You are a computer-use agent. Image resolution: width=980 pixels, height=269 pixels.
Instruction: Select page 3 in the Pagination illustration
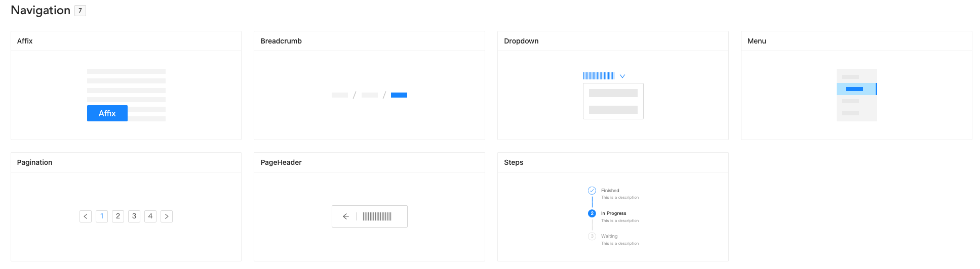[x=134, y=216]
